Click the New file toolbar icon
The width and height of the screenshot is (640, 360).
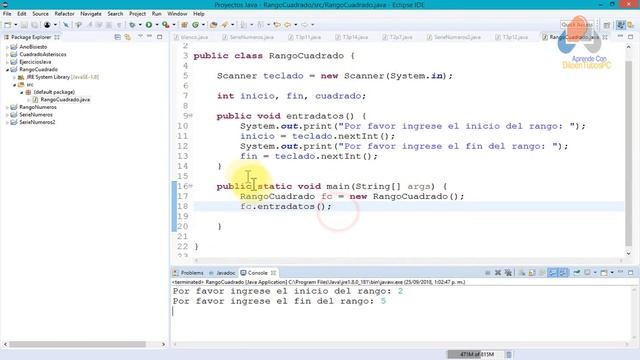coord(7,25)
